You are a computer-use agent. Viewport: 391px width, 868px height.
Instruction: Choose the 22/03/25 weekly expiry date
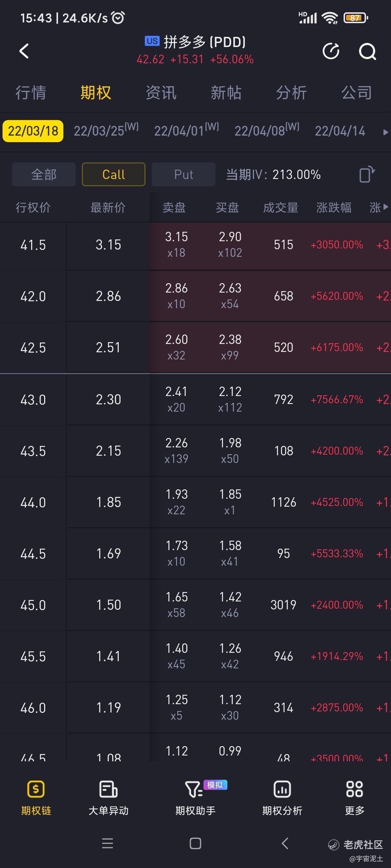point(106,131)
